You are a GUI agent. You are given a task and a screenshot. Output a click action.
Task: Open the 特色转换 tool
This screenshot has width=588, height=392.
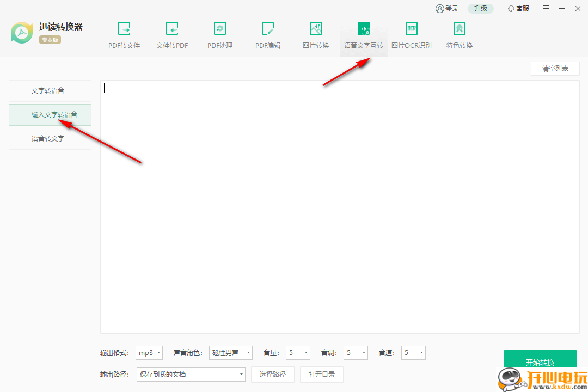pyautogui.click(x=459, y=34)
